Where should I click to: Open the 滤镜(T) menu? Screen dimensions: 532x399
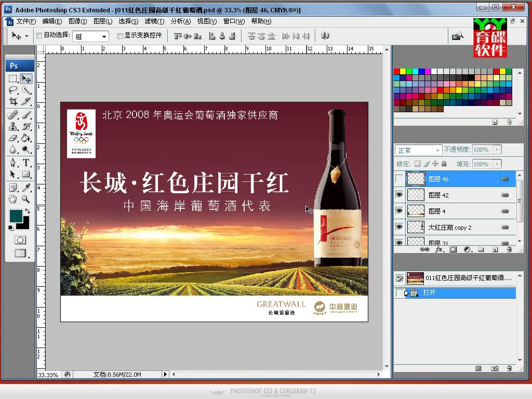[x=154, y=21]
